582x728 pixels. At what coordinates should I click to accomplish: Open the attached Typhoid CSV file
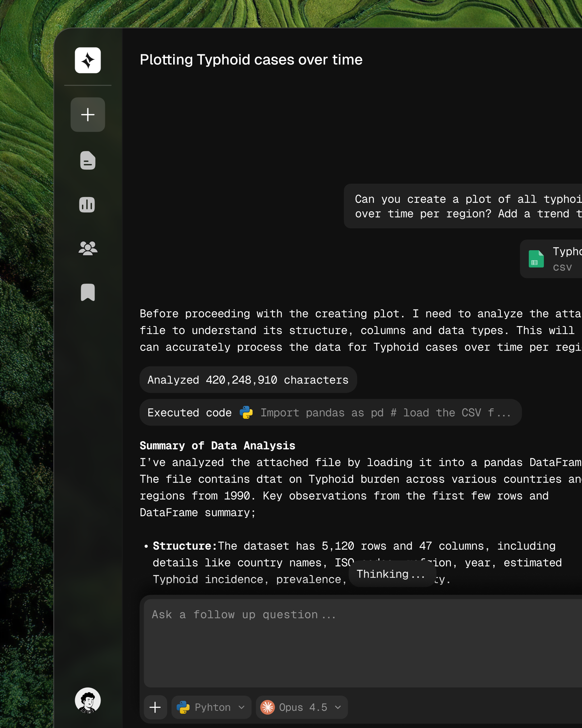(x=564, y=259)
